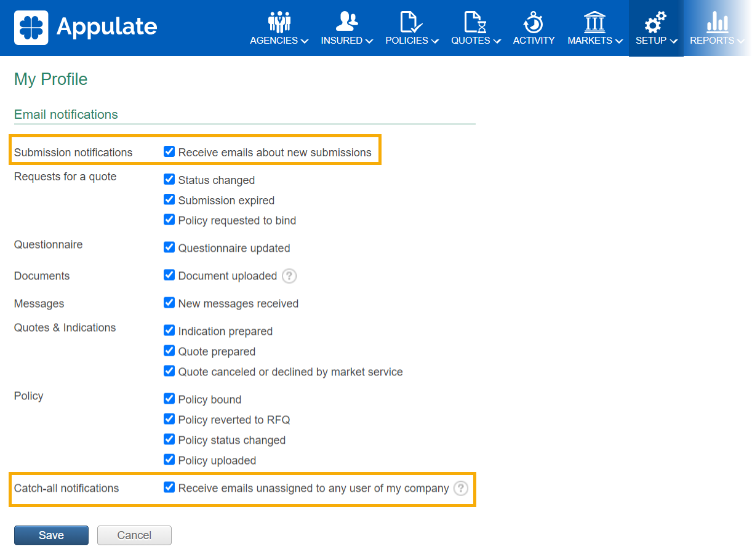Click the Save button
The width and height of the screenshot is (752, 560).
(51, 535)
